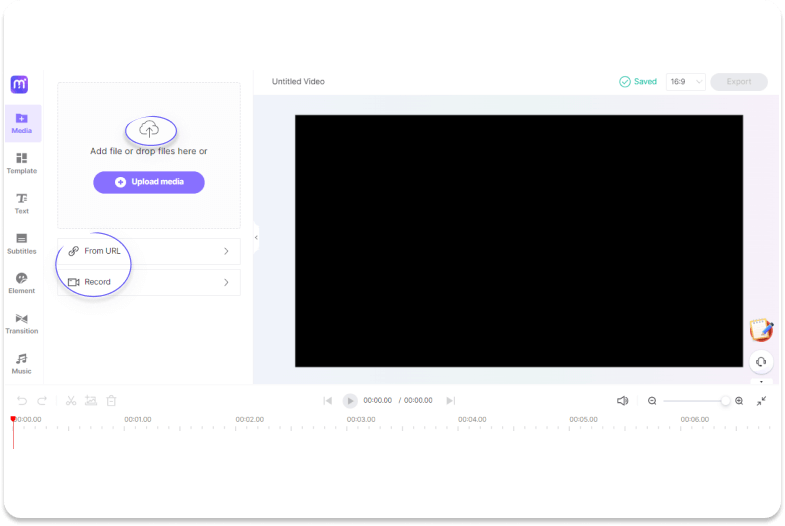The image size is (785, 526).
Task: Click the redo arrow icon
Action: (x=42, y=401)
